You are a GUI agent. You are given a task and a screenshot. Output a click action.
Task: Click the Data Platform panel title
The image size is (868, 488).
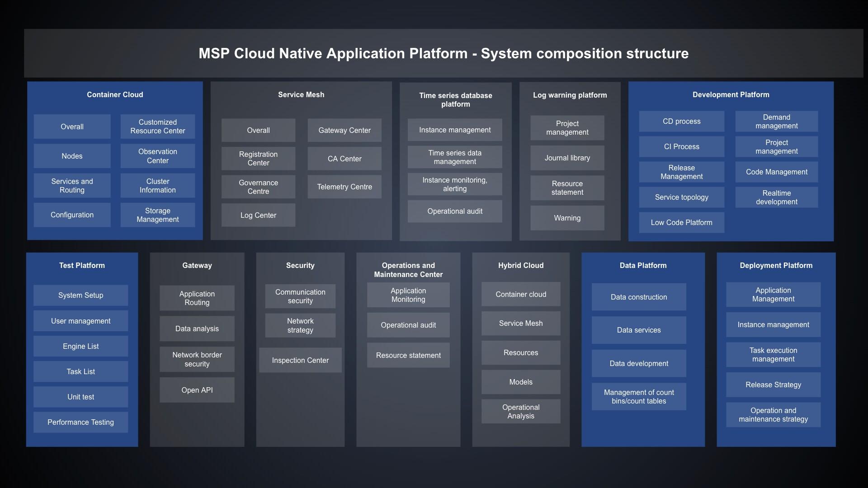coord(642,265)
